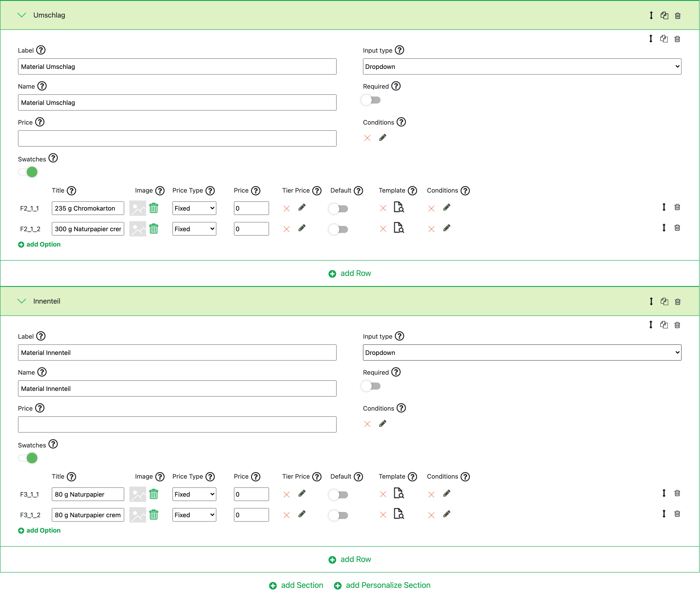Edit conditions pencil for Material Umschlag row
Viewport: 700px width, 594px height.
tap(382, 138)
